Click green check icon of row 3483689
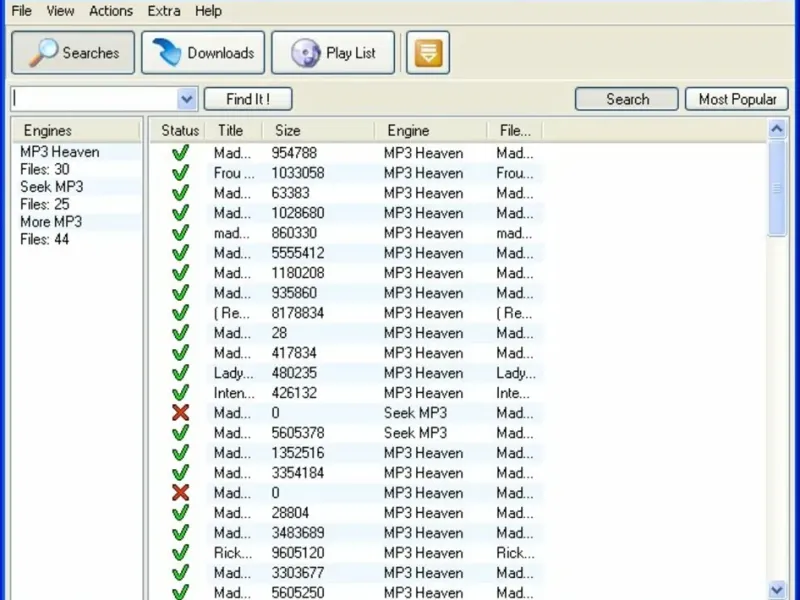The height and width of the screenshot is (600, 800). pyautogui.click(x=180, y=533)
